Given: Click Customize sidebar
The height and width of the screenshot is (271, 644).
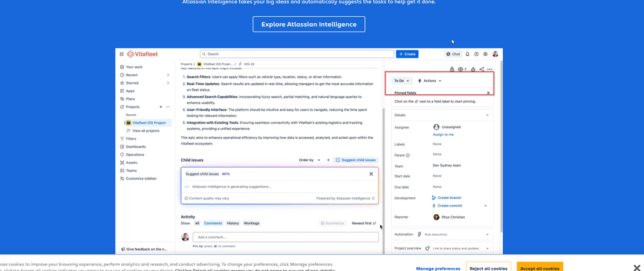Looking at the screenshot, I should pyautogui.click(x=141, y=179).
